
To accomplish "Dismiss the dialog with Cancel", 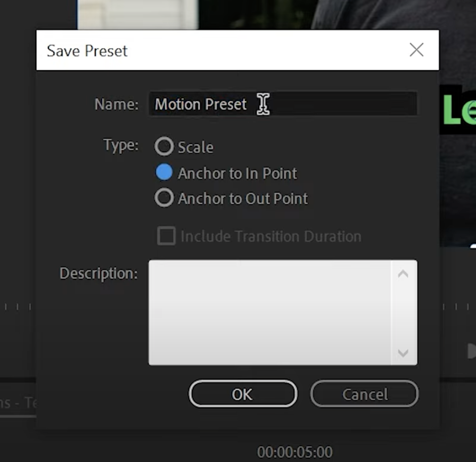I will click(x=364, y=394).
